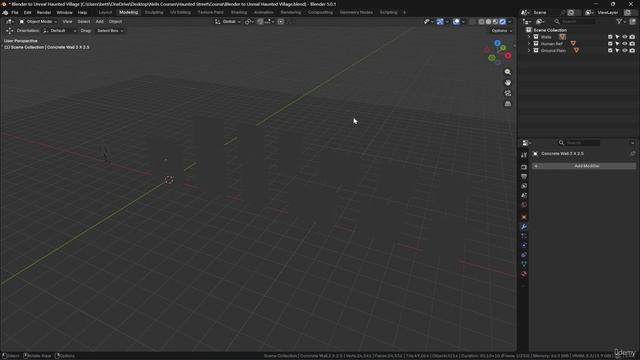Screen dimensions: 640x360
Task: Click the properties editor search field
Action: point(579,143)
